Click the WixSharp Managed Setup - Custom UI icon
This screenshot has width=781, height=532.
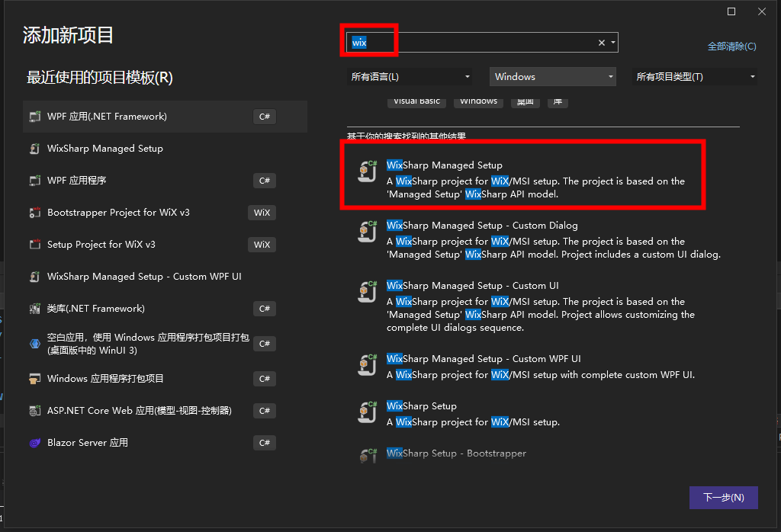[368, 292]
